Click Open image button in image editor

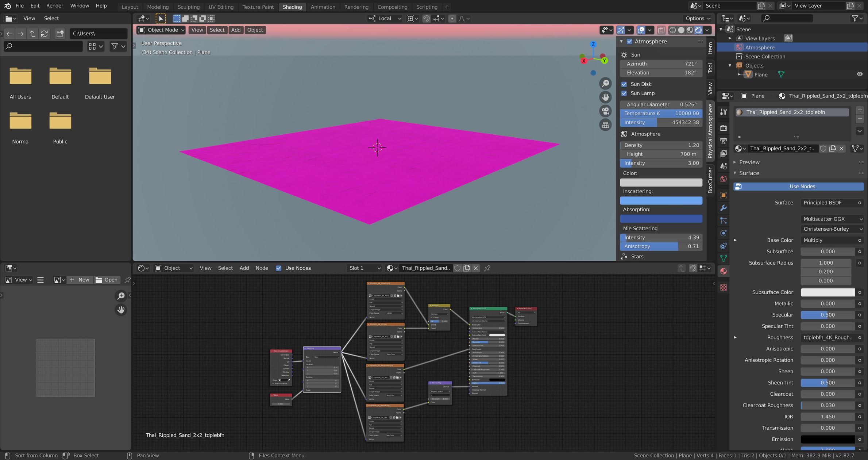pos(107,280)
